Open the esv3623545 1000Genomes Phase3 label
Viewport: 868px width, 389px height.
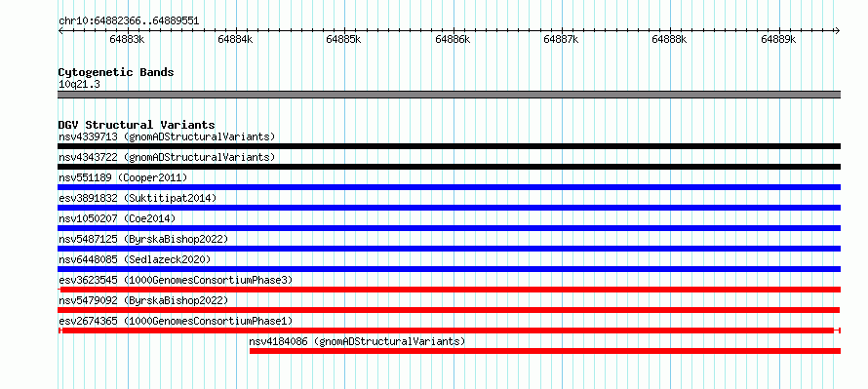pyautogui.click(x=176, y=280)
